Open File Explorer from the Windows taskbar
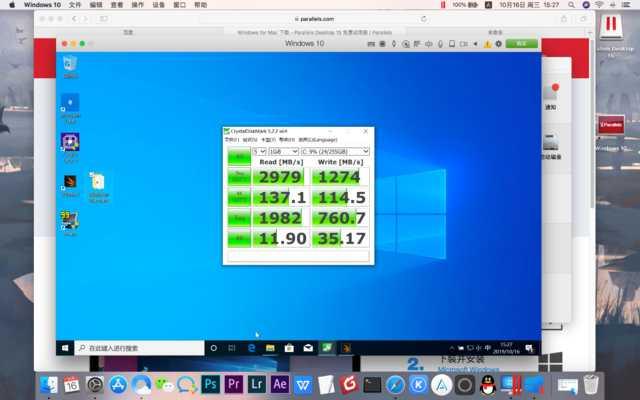This screenshot has width=640, height=400. click(x=270, y=348)
